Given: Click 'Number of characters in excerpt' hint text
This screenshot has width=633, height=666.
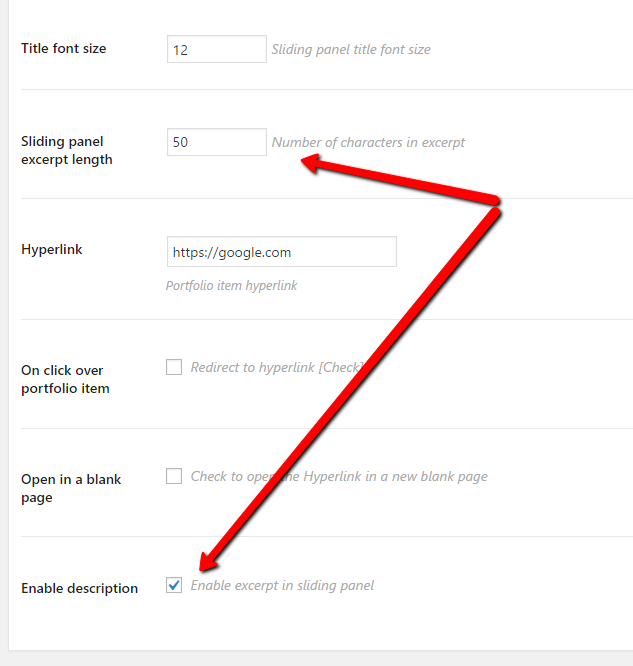Looking at the screenshot, I should [368, 143].
